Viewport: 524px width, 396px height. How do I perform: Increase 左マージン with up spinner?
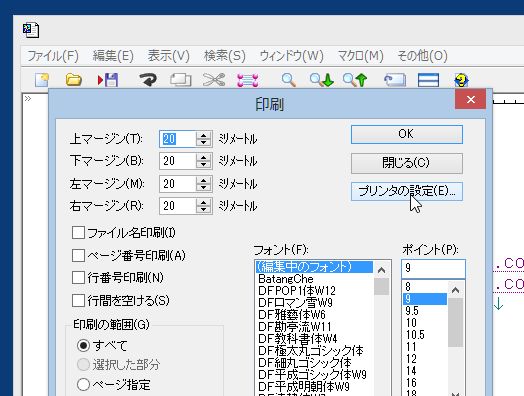point(204,180)
